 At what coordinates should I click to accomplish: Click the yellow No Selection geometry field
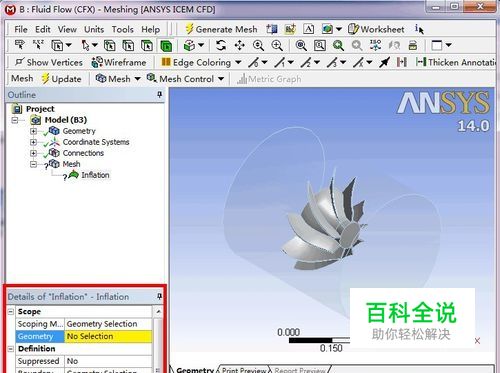pos(108,336)
